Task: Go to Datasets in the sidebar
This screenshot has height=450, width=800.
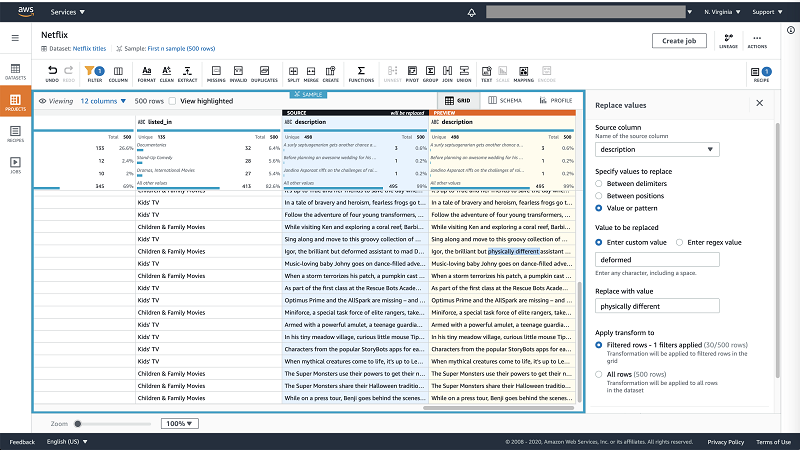Action: (15, 72)
